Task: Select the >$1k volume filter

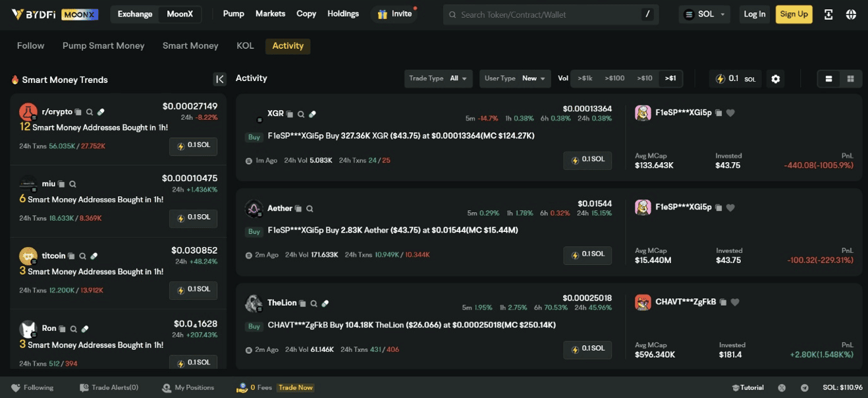Action: tap(585, 78)
